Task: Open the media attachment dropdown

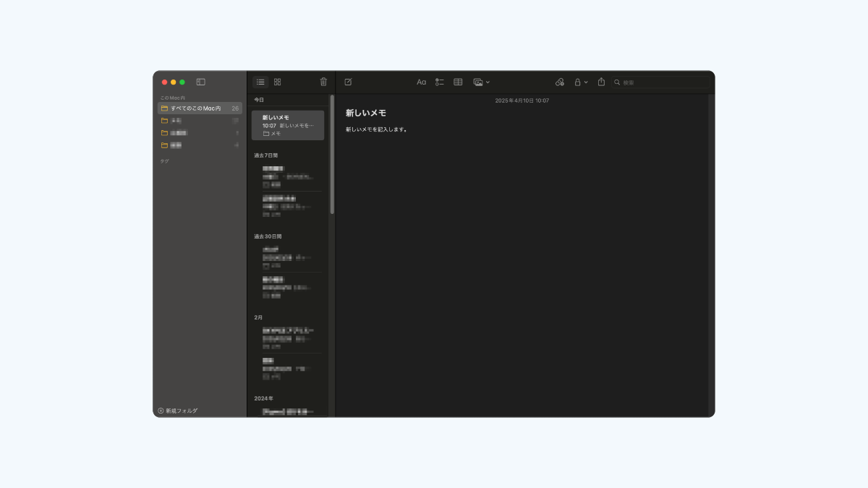Action: coord(482,82)
